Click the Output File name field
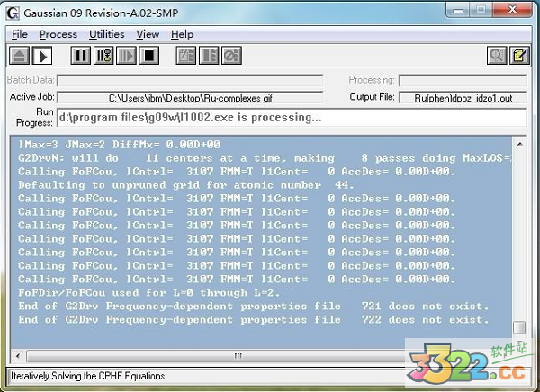The image size is (540, 392). (x=463, y=98)
